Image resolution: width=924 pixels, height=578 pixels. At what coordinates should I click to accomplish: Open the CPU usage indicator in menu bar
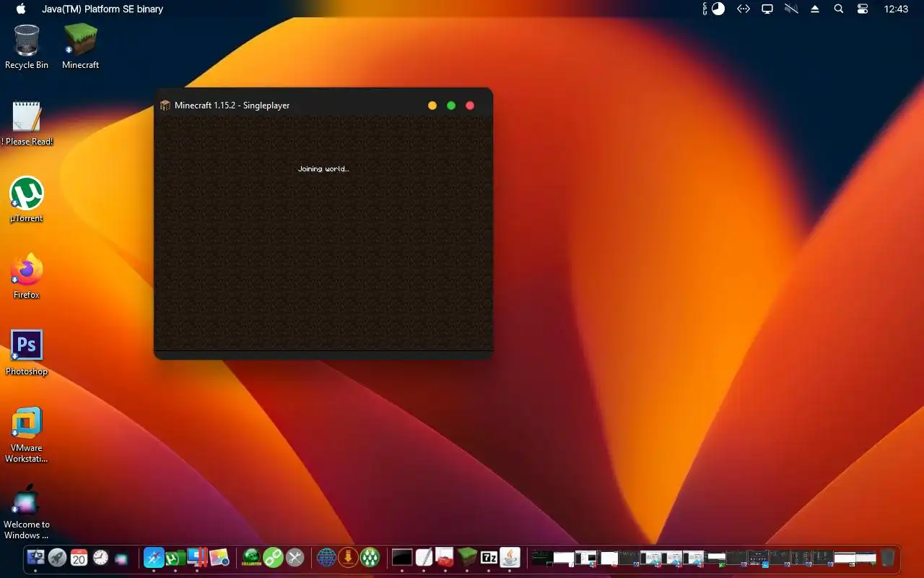tap(714, 9)
